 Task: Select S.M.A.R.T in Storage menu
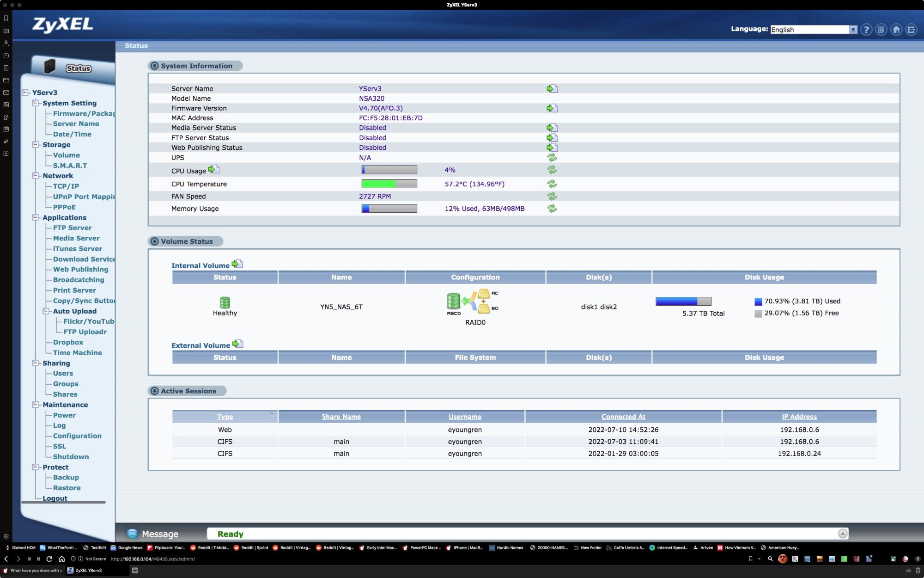pos(70,166)
